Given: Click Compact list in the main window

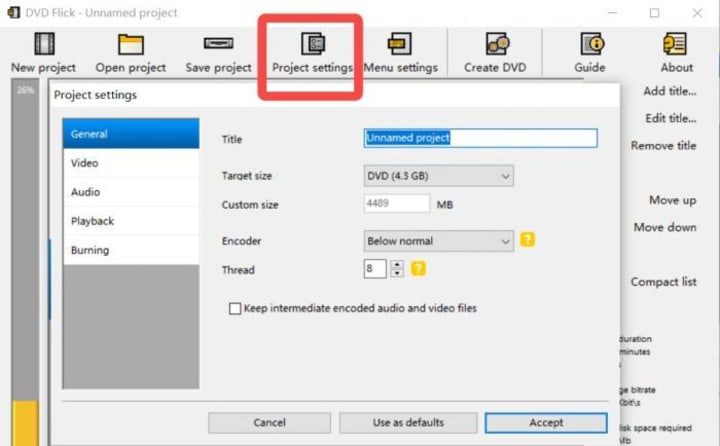Looking at the screenshot, I should tap(663, 282).
